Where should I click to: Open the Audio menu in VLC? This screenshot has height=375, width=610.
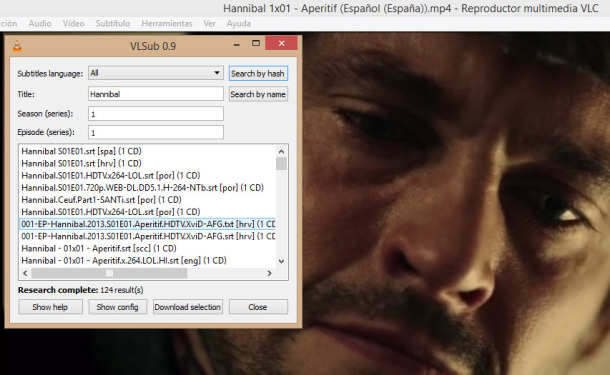[x=40, y=23]
